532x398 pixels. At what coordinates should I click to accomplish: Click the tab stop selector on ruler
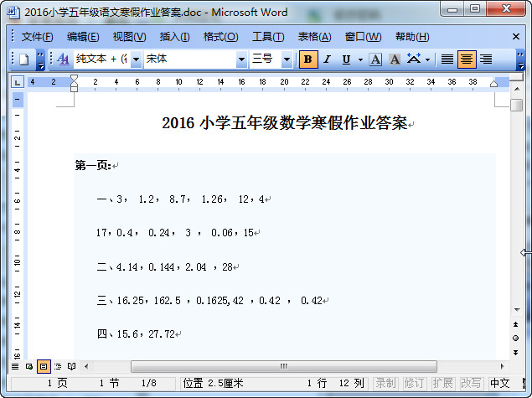[x=18, y=82]
